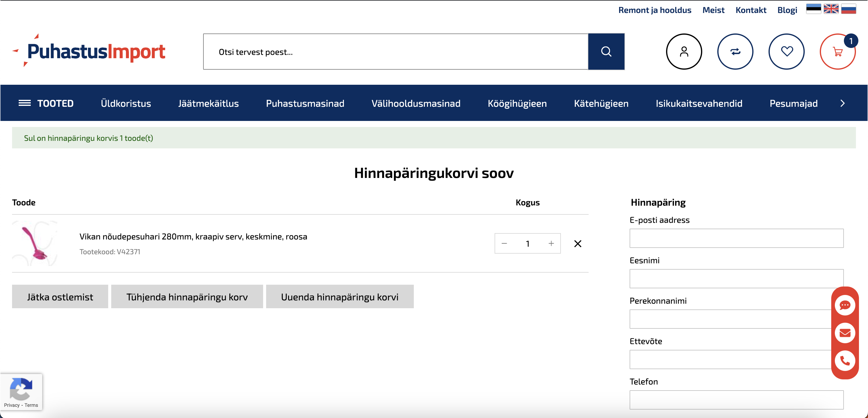This screenshot has width=868, height=418.
Task: Switch language to Estonian flag
Action: pos(813,9)
